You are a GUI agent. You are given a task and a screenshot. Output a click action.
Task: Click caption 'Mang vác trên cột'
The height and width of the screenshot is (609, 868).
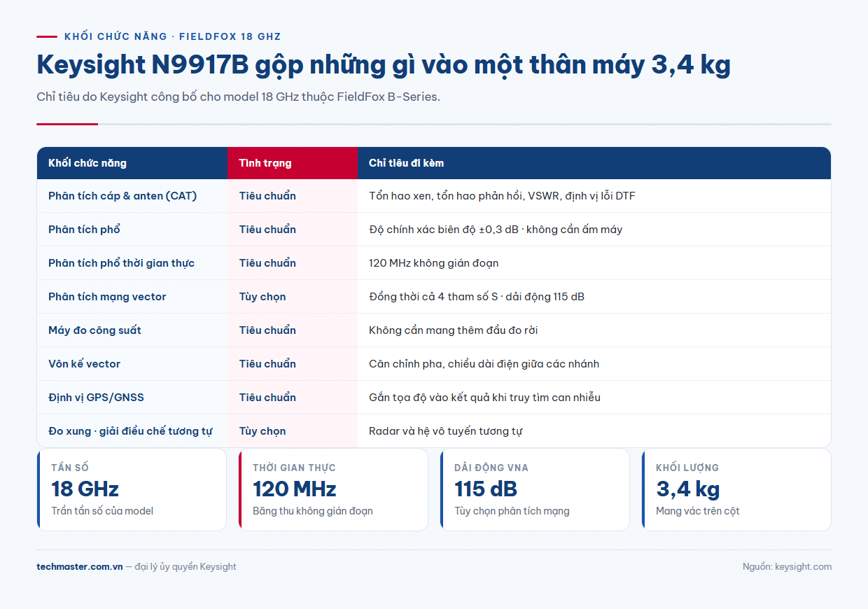(698, 511)
